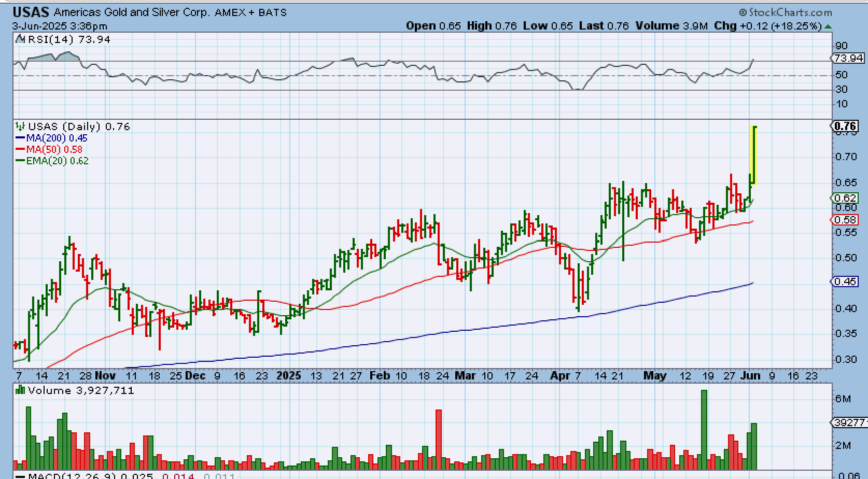Click the USAS (Daily) 0.76 chart label

pyautogui.click(x=79, y=126)
